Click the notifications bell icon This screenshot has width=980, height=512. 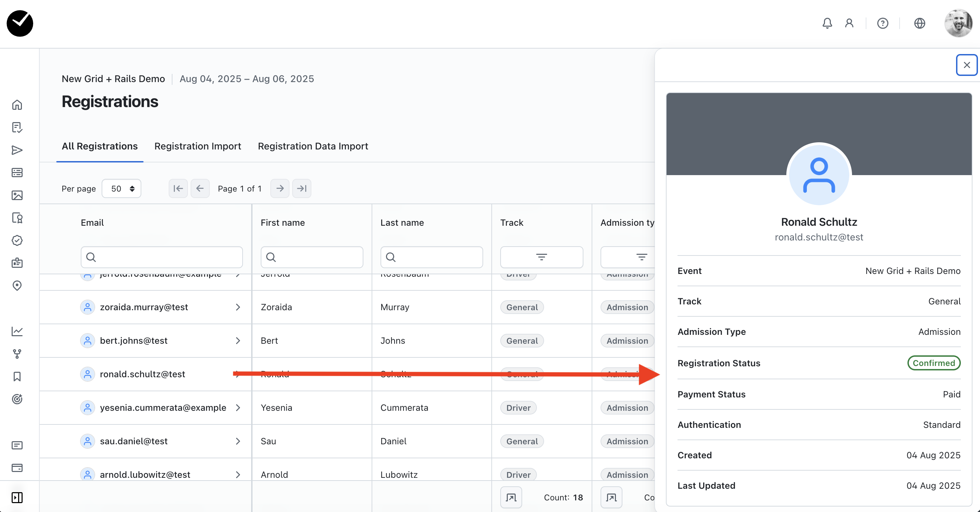pyautogui.click(x=827, y=23)
